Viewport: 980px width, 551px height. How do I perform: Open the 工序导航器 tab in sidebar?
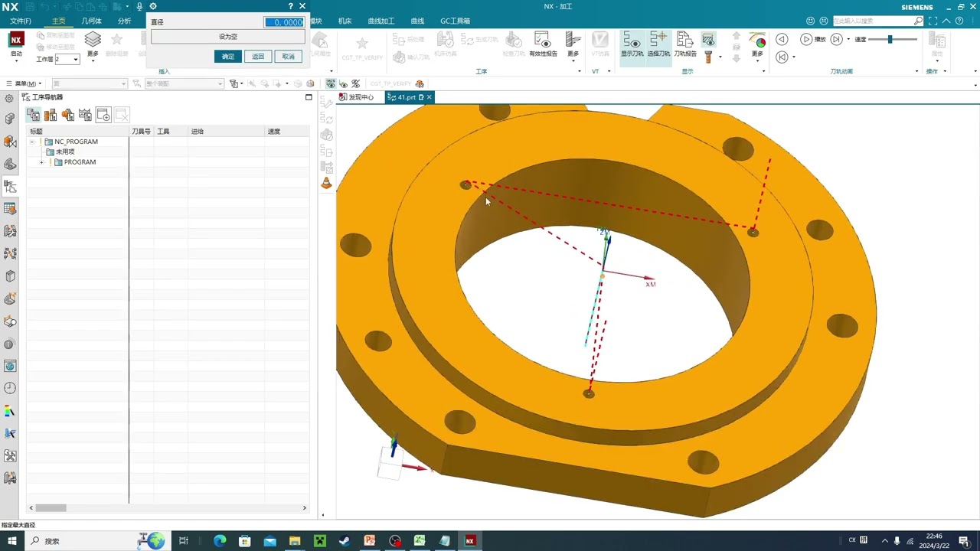point(10,186)
